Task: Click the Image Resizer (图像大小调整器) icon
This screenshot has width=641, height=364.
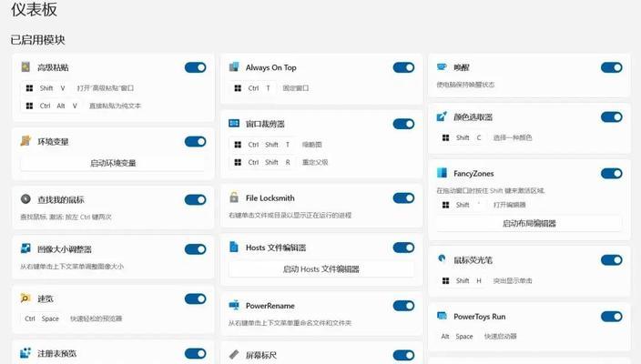Action: [25, 248]
